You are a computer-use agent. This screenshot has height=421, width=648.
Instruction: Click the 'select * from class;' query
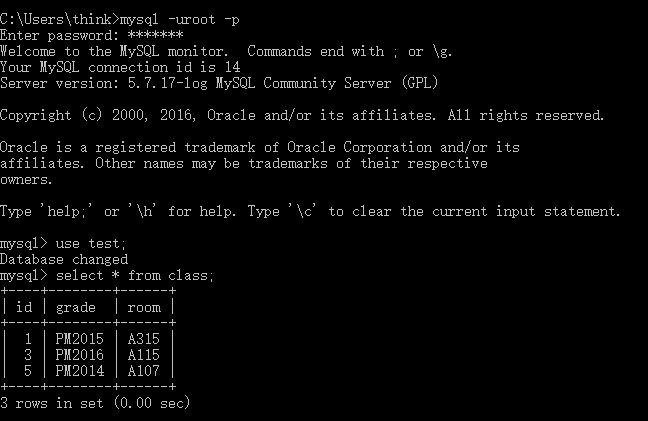(136, 275)
